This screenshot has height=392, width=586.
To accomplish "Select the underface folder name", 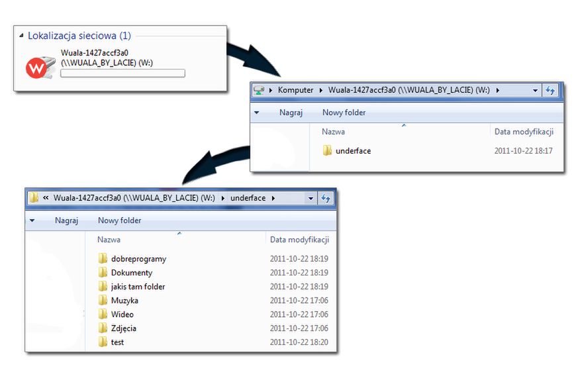I will (x=353, y=150).
